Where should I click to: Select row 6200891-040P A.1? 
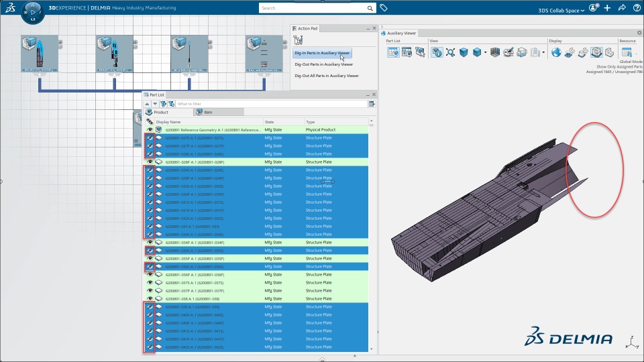[256, 323]
